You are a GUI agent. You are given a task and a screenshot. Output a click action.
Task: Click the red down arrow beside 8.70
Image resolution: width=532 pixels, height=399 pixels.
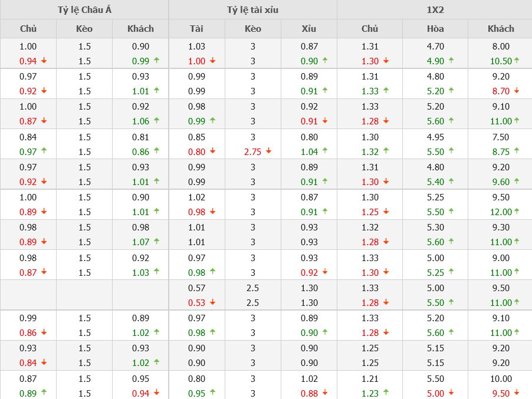click(x=517, y=90)
